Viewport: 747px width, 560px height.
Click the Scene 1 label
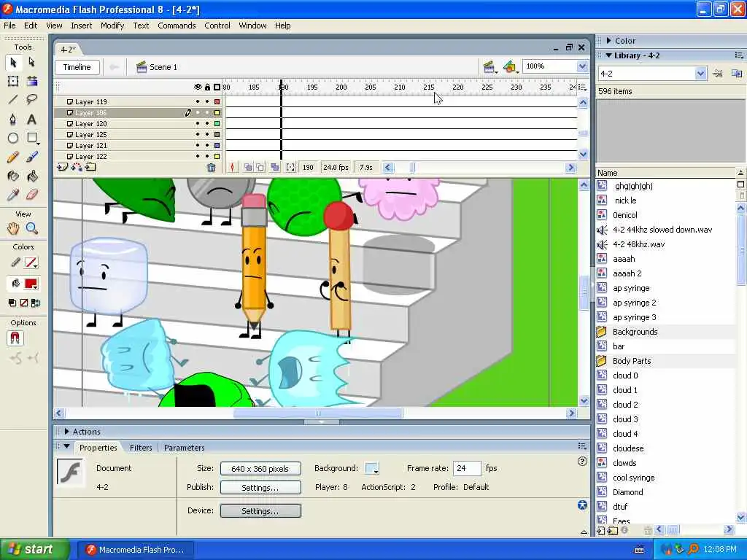pos(163,67)
